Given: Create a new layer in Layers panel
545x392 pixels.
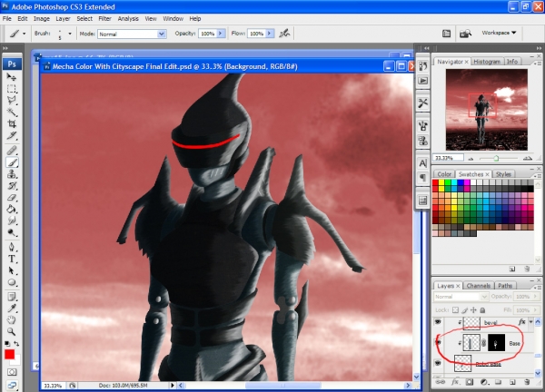Looking at the screenshot, I should point(512,382).
